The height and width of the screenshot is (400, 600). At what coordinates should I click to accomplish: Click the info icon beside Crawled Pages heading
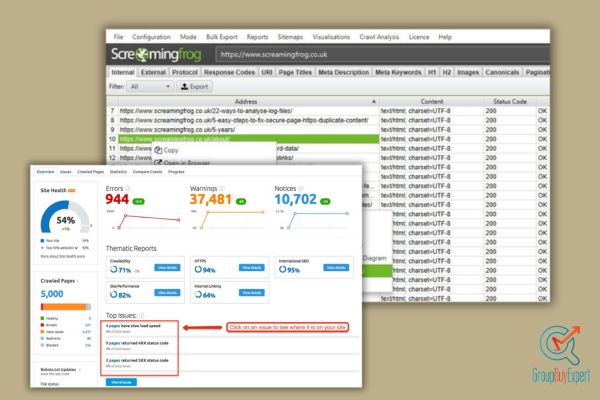pyautogui.click(x=78, y=281)
